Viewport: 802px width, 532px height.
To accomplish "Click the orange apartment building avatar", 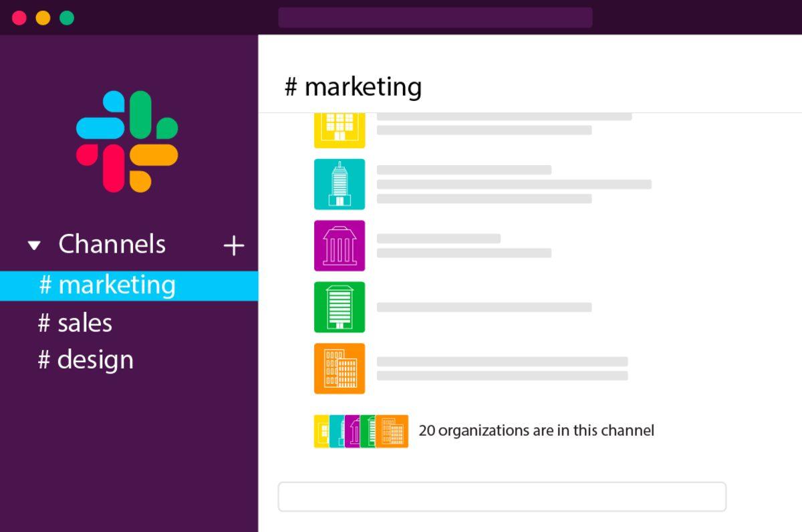I will tap(340, 368).
